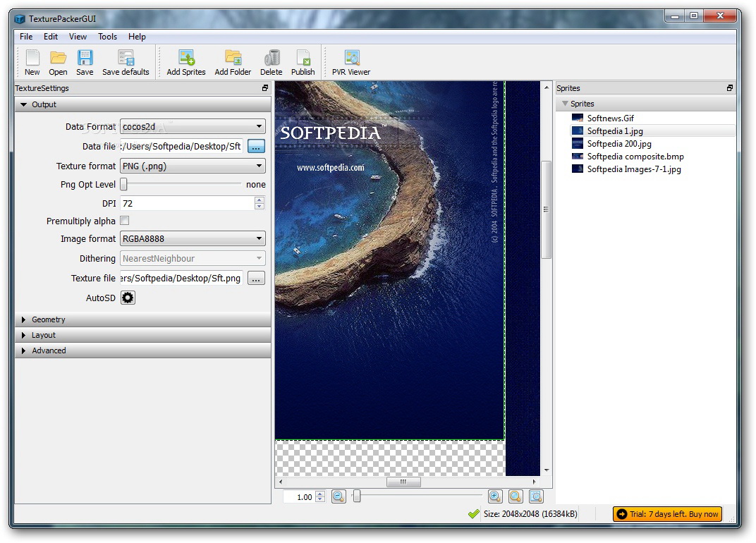Open the View menu

coord(78,37)
